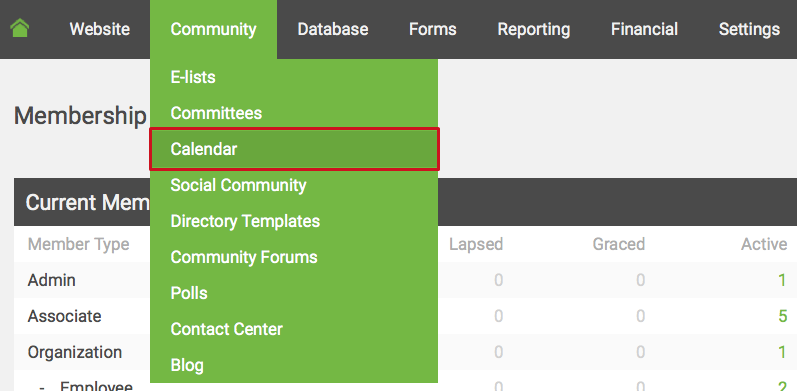Open the Settings menu
The width and height of the screenshot is (797, 391).
point(749,29)
